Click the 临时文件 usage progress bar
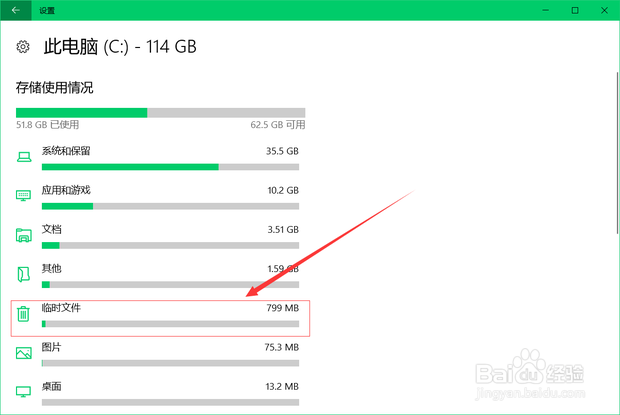Image resolution: width=620 pixels, height=415 pixels. 170,324
